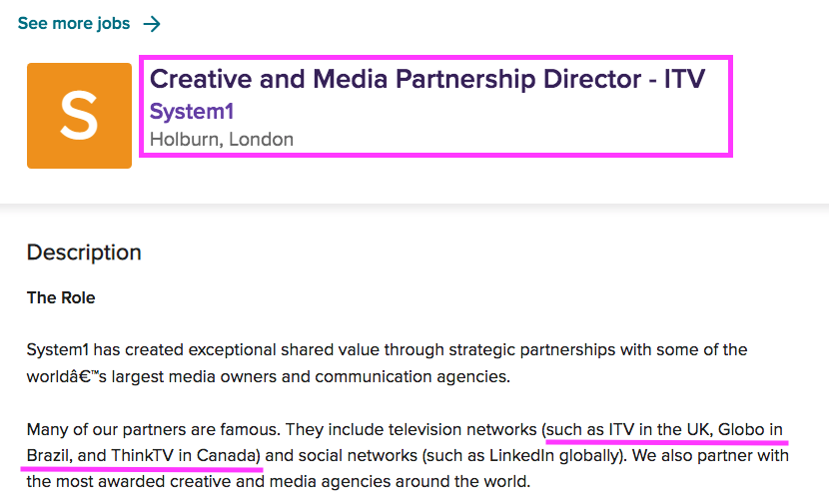Click the We also partner with text
This screenshot has width=829, height=504.
tap(710, 455)
